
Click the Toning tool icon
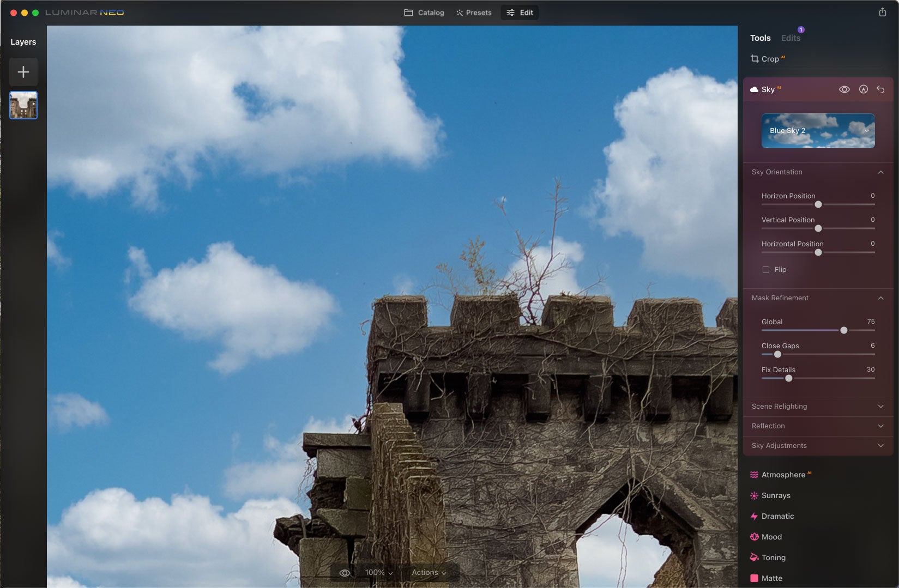coord(754,557)
